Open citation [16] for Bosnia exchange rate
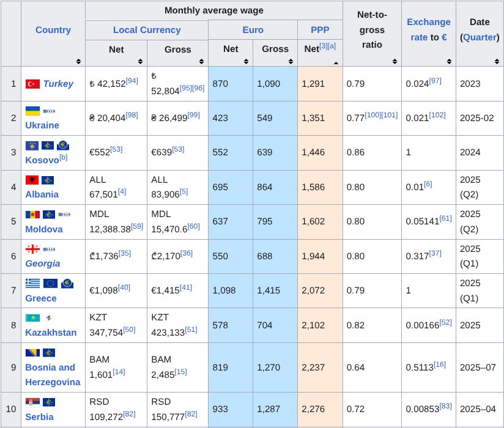The width and height of the screenshot is (504, 428). pyautogui.click(x=440, y=364)
